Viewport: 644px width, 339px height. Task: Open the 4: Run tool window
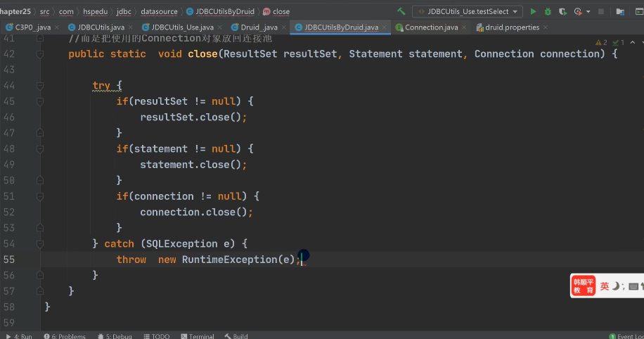19,336
